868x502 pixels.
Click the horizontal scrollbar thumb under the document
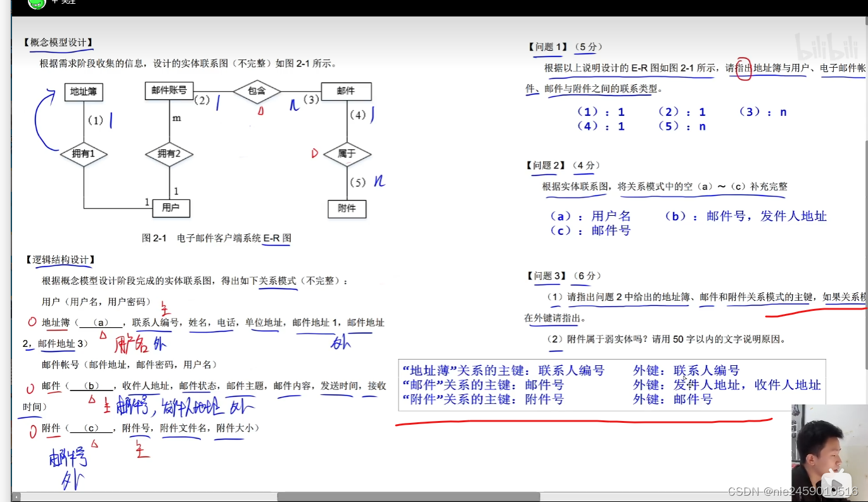408,497
